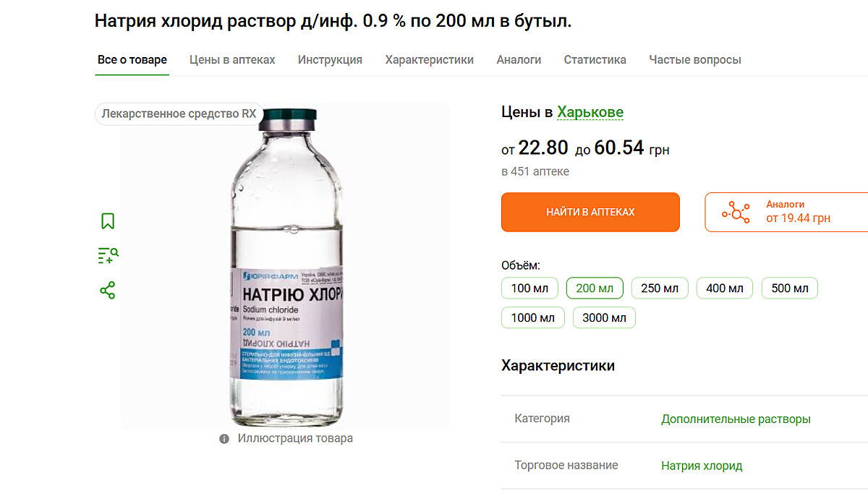Click the share icon
This screenshot has height=496, width=868.
click(108, 291)
